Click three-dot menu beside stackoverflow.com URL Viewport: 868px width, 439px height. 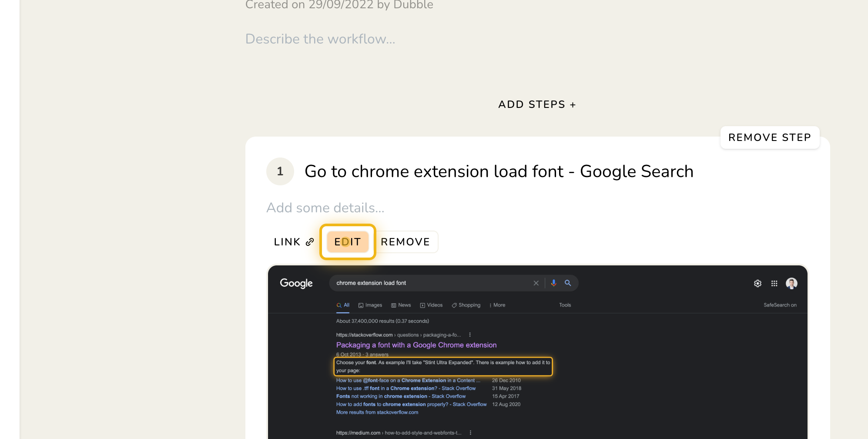coord(470,335)
